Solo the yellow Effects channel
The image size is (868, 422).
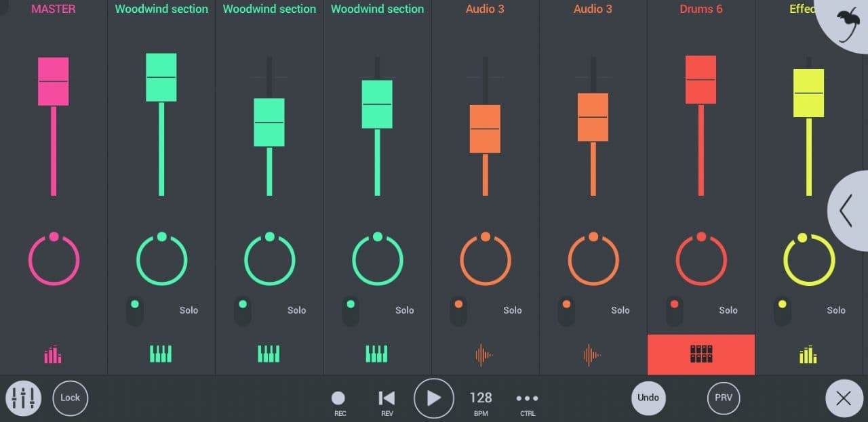click(x=836, y=310)
